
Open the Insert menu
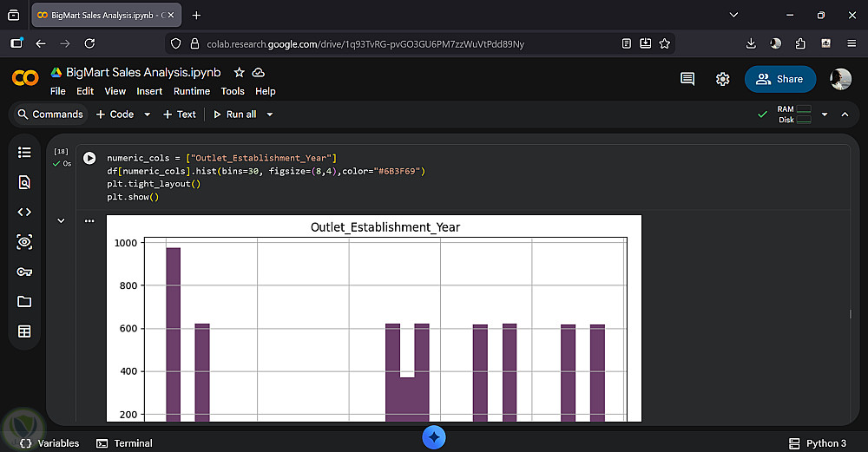149,91
